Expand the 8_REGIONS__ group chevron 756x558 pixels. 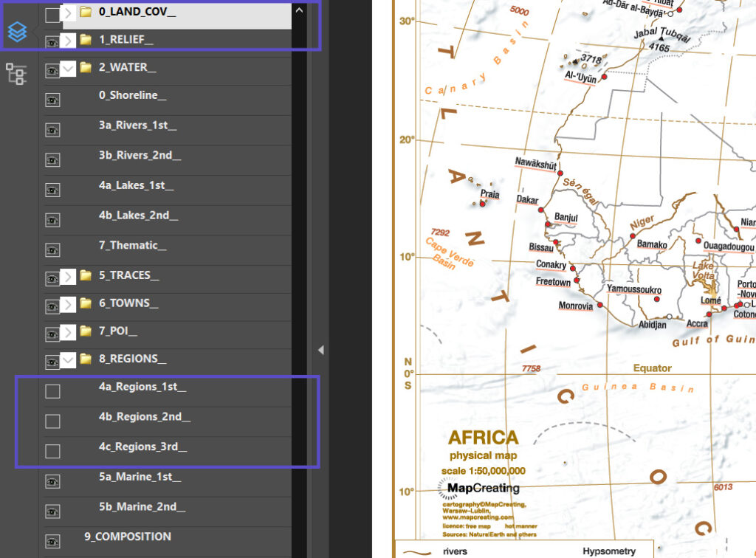(x=69, y=362)
